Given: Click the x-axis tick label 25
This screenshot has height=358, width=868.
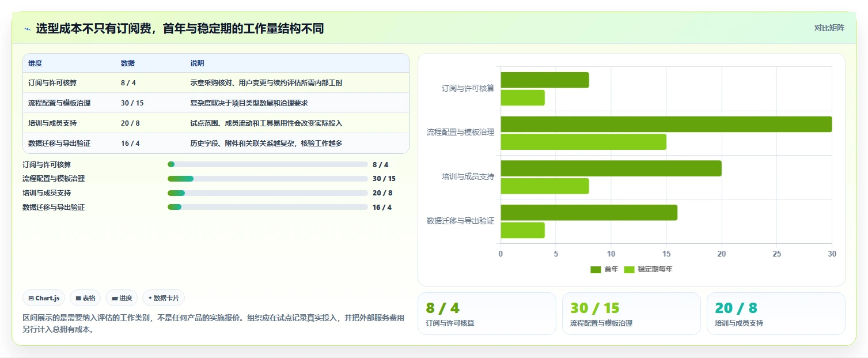Looking at the screenshot, I should [x=776, y=254].
